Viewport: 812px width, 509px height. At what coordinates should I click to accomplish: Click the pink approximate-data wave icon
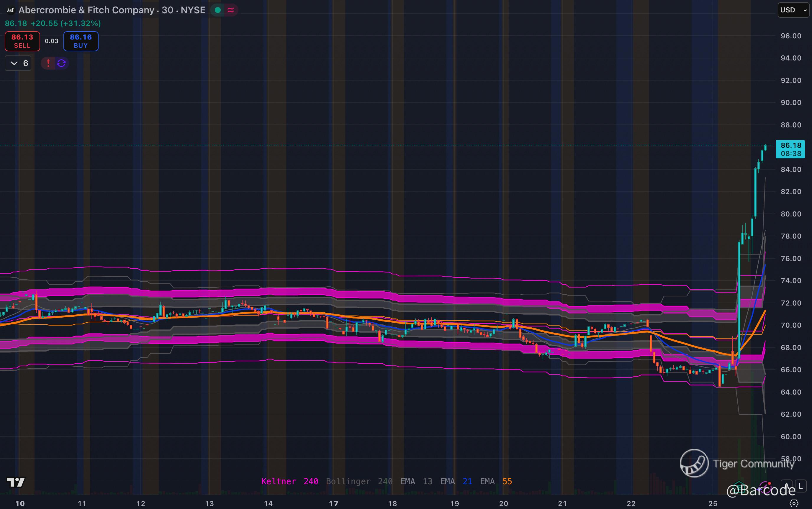[231, 10]
